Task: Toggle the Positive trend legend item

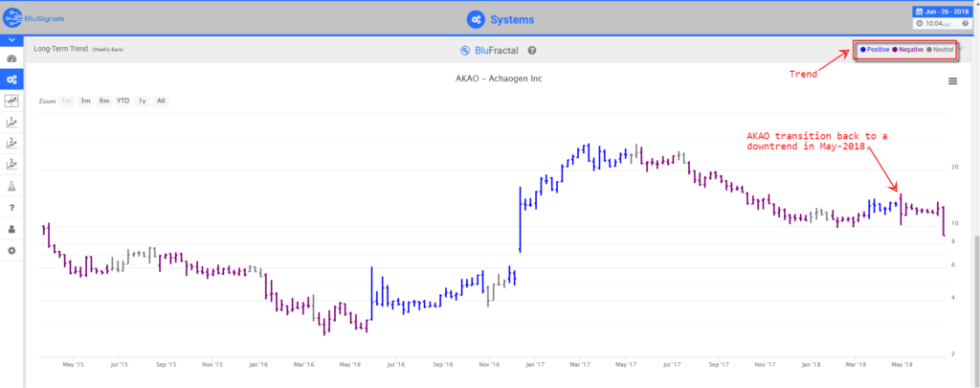Action: [875, 49]
